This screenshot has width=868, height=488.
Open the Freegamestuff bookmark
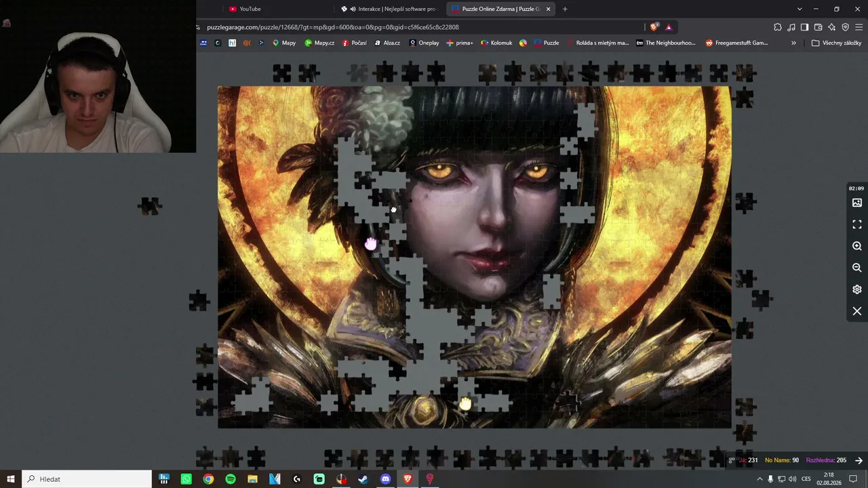tap(736, 43)
